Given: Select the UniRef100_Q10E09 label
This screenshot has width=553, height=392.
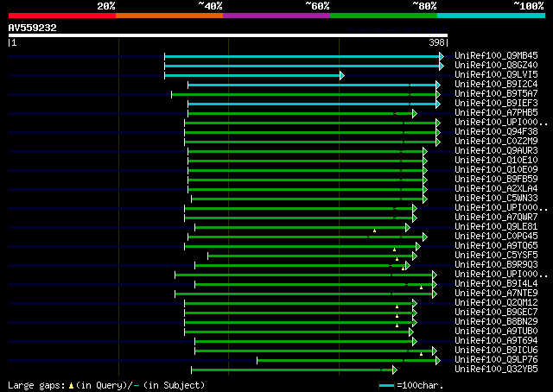Looking at the screenshot, I should coord(496,170).
